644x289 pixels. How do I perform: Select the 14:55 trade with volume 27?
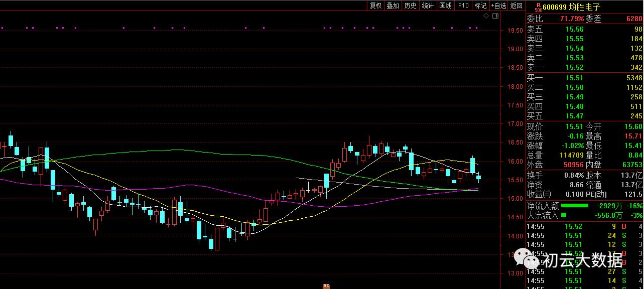(584, 271)
